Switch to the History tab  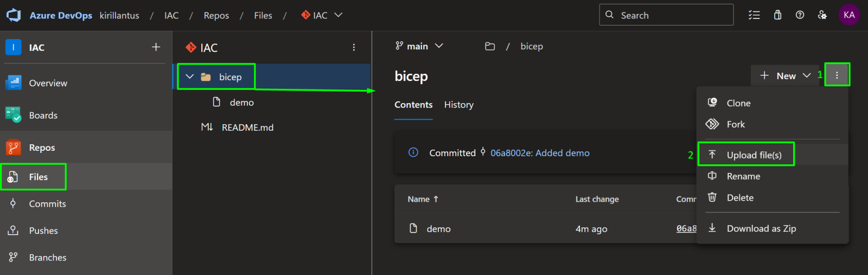tap(458, 105)
